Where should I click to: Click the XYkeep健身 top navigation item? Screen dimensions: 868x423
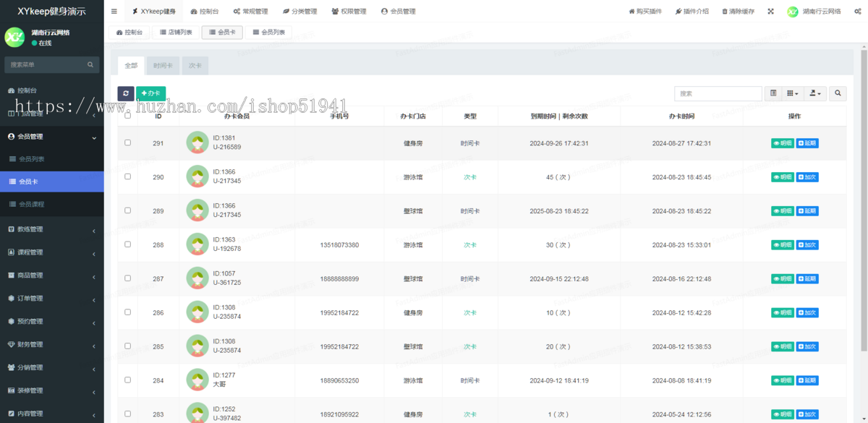click(x=153, y=12)
